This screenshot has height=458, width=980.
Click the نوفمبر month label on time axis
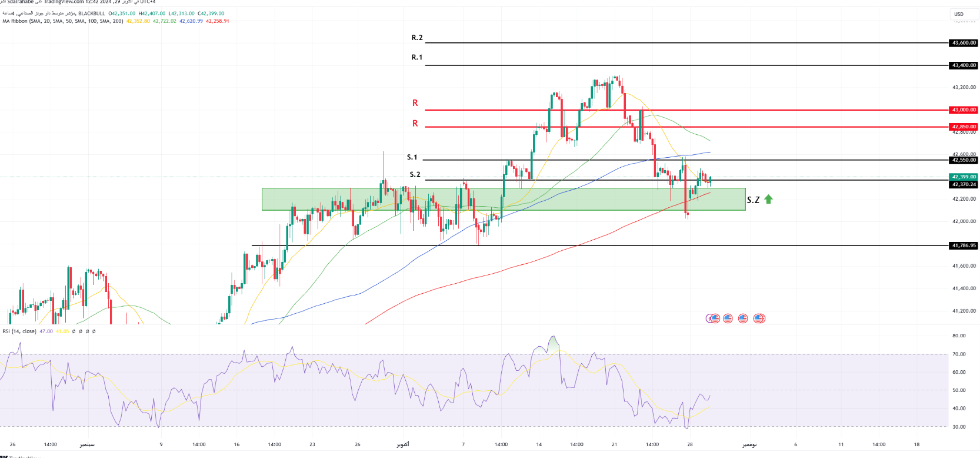click(x=749, y=444)
